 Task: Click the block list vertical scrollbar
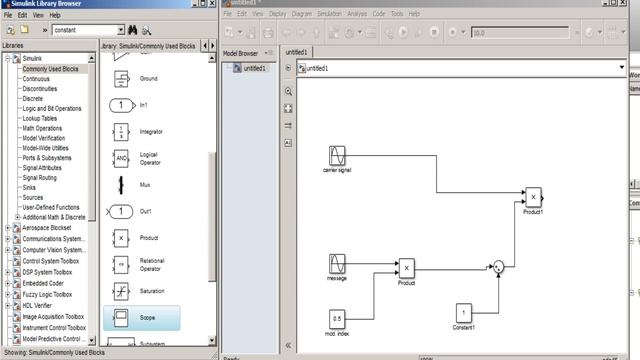click(212, 216)
